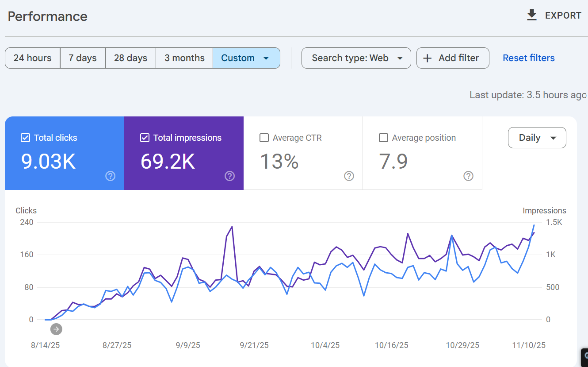Click the Reset filters link
The height and width of the screenshot is (367, 588).
[528, 58]
